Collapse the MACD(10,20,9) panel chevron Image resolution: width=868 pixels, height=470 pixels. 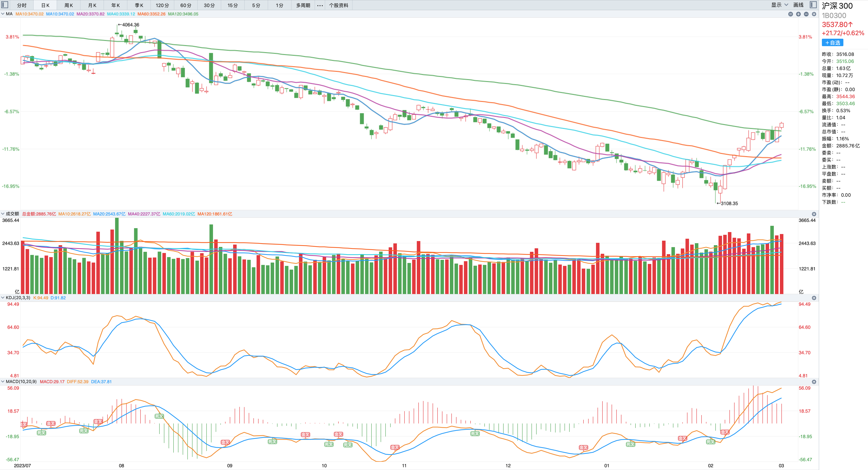(x=3, y=382)
